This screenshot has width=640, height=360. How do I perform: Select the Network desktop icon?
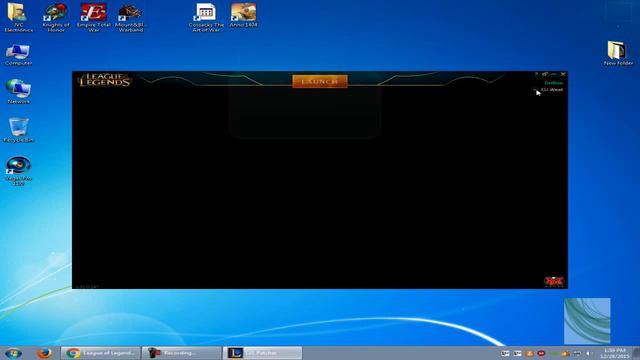pyautogui.click(x=18, y=91)
